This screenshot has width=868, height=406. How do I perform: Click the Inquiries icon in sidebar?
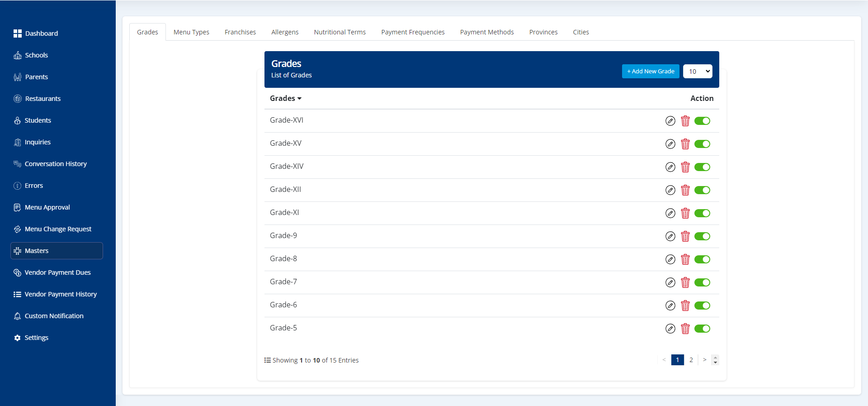click(18, 142)
